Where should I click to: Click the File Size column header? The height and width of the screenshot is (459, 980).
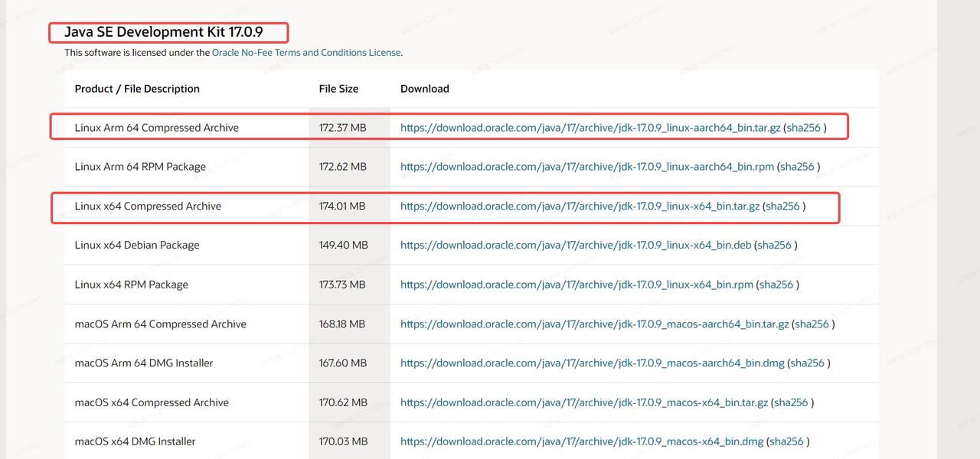pyautogui.click(x=338, y=89)
